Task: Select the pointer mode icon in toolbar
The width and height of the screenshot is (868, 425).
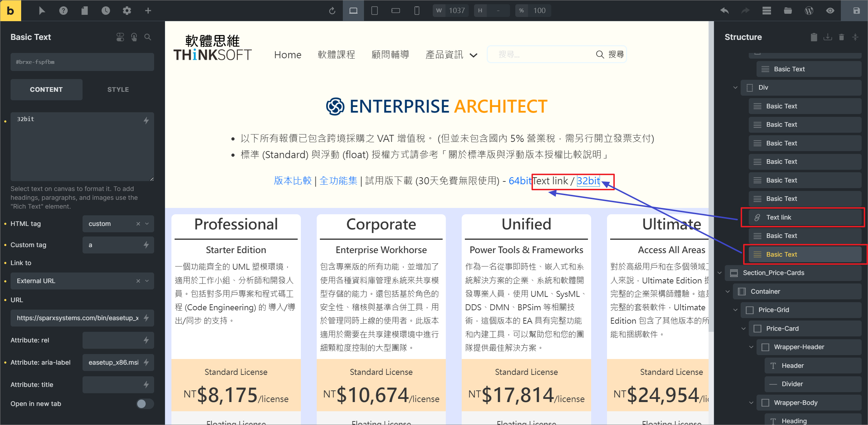Action: (x=42, y=11)
